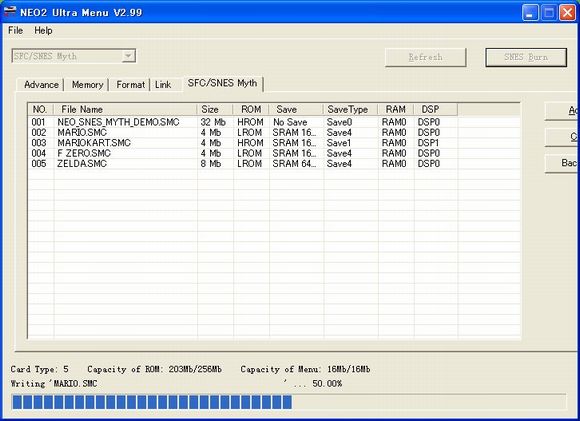Select the ZELDA.SMC file row

tap(274, 164)
